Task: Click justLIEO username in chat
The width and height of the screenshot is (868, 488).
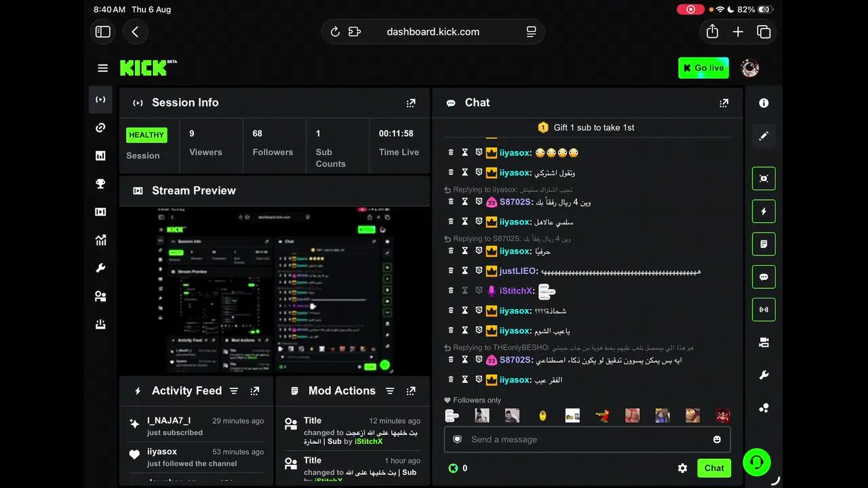Action: click(x=519, y=270)
